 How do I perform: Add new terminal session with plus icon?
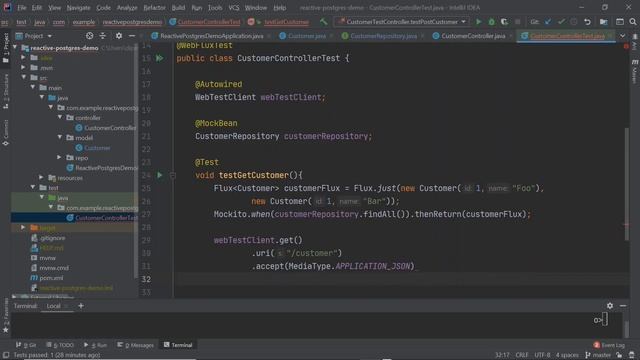tap(80, 306)
